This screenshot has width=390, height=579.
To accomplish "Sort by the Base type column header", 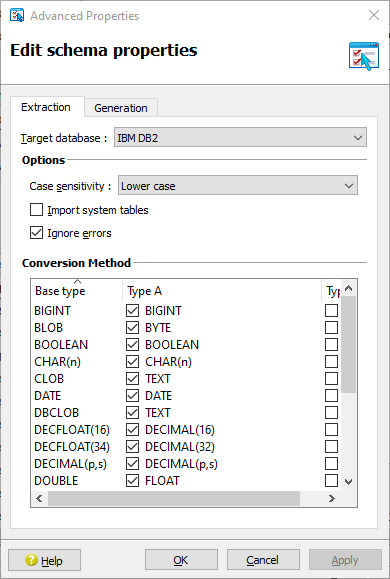I will (x=76, y=291).
